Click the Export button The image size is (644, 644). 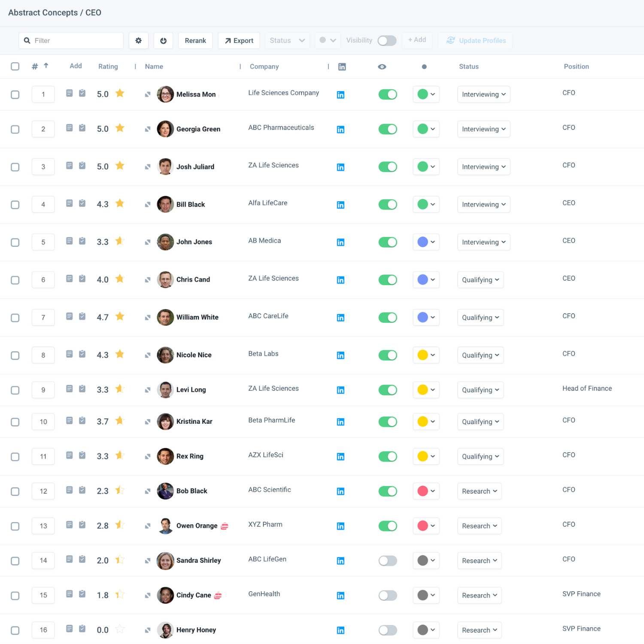tap(239, 40)
